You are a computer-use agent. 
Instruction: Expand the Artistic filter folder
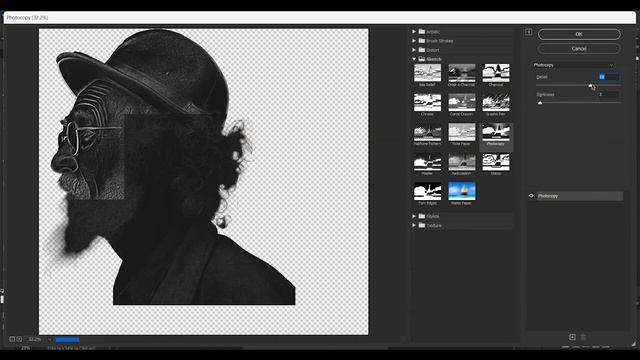point(414,31)
